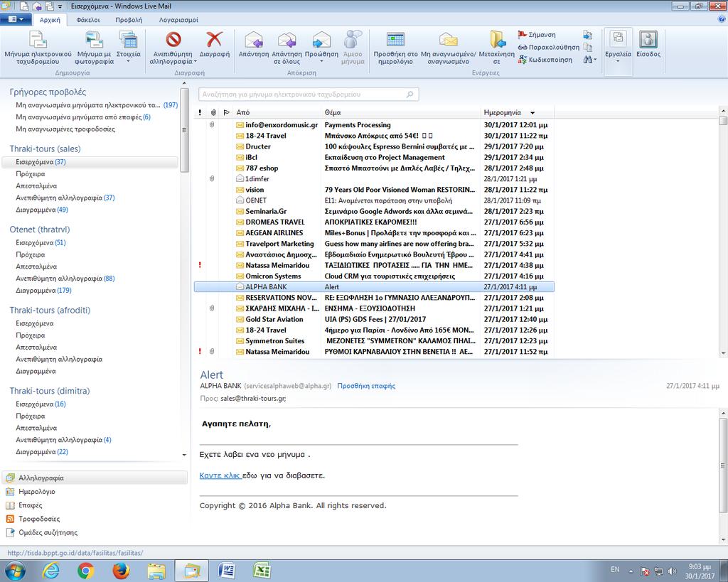Open the Στοιχεία items dropdown
Viewport: 728px width, 582px height.
[x=128, y=47]
